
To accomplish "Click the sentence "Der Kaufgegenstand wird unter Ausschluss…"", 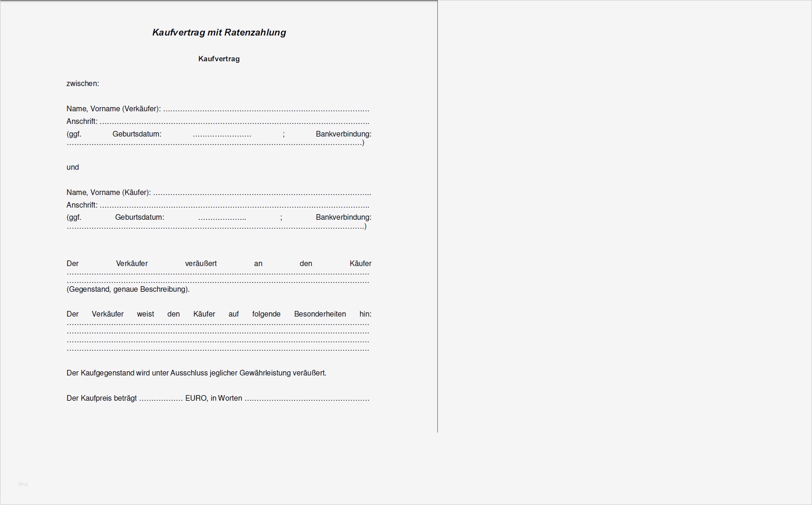I will (196, 373).
